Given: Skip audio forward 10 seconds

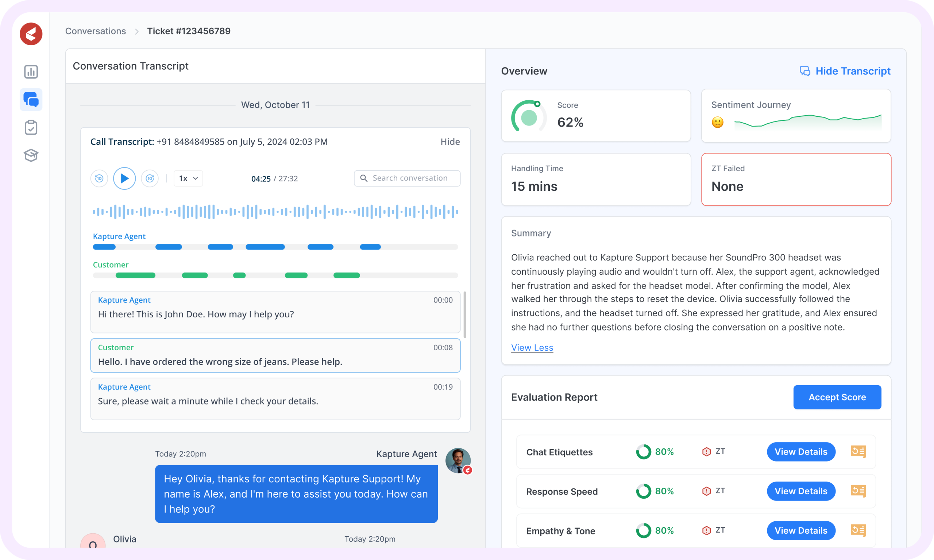Looking at the screenshot, I should (150, 178).
